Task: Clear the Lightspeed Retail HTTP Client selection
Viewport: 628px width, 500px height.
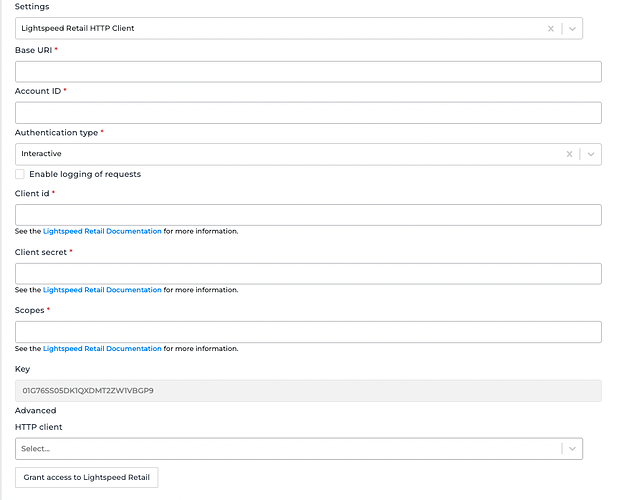Action: (551, 29)
